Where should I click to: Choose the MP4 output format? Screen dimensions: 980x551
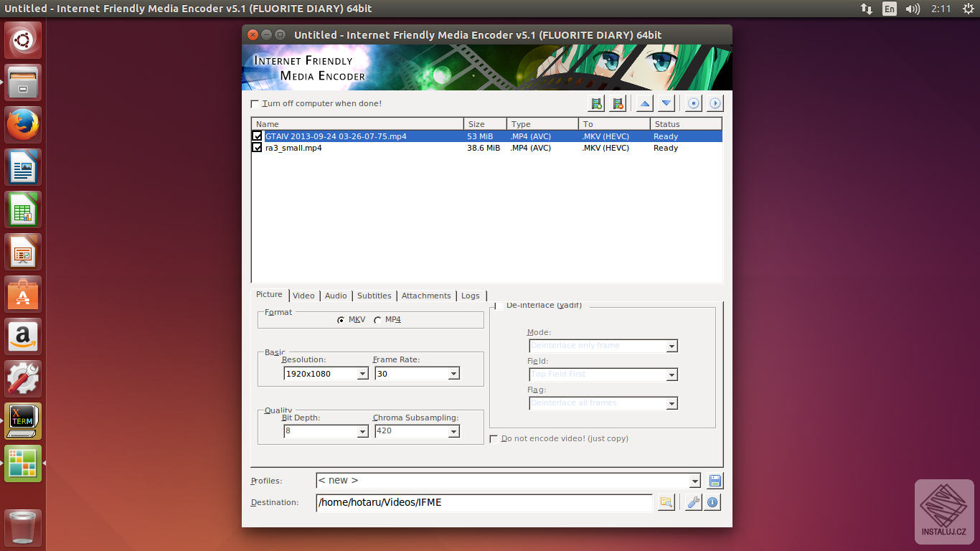[x=377, y=320]
